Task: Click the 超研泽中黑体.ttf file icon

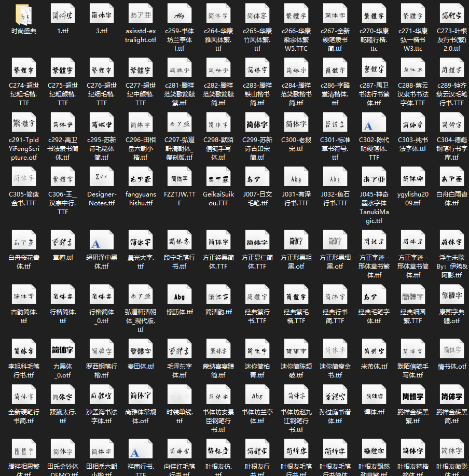Action: [102, 240]
